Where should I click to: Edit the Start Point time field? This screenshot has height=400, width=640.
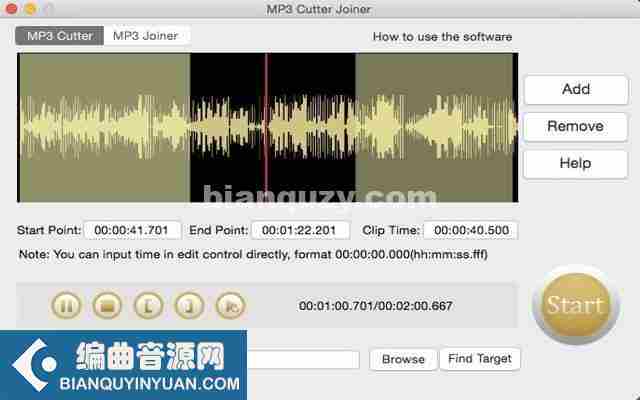coord(132,230)
